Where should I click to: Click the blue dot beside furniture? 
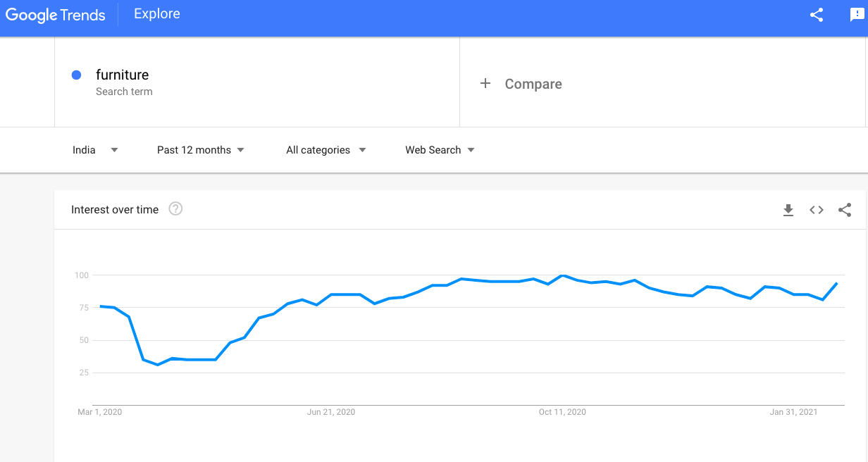click(77, 75)
